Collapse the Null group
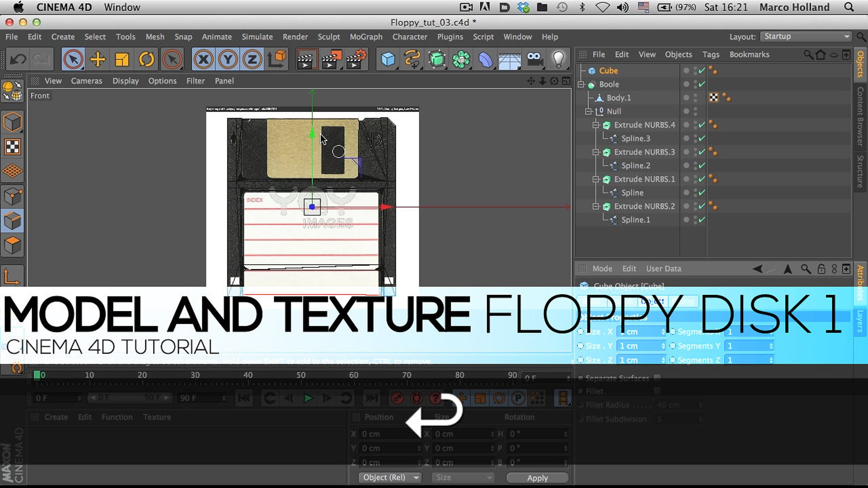 (588, 111)
